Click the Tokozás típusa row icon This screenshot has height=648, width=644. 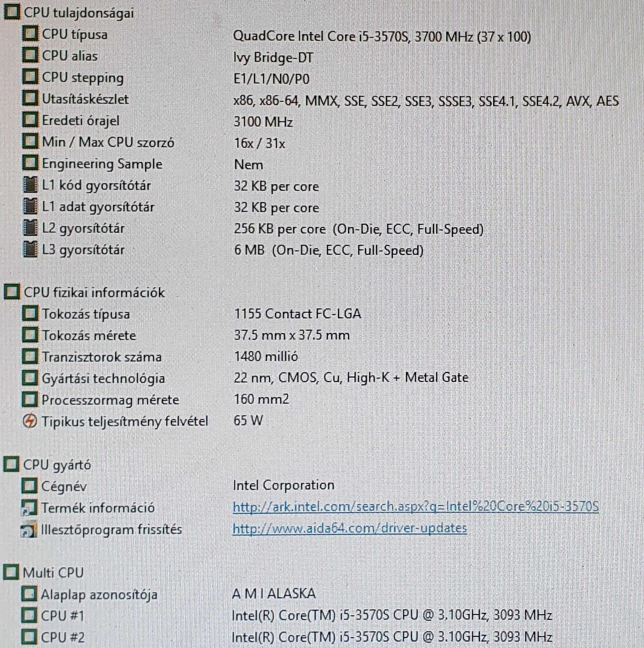click(30, 313)
